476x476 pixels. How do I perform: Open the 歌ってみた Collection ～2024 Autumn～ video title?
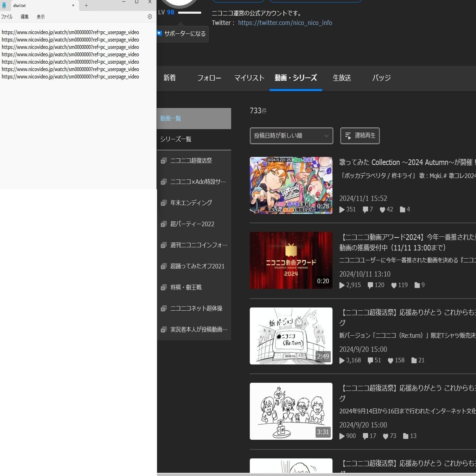pyautogui.click(x=407, y=163)
